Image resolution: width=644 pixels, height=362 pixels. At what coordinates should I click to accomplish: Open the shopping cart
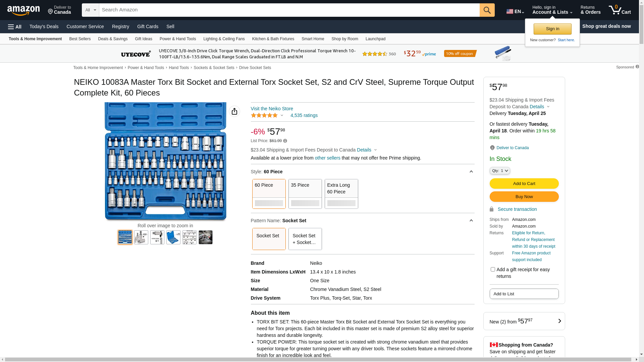tap(620, 10)
